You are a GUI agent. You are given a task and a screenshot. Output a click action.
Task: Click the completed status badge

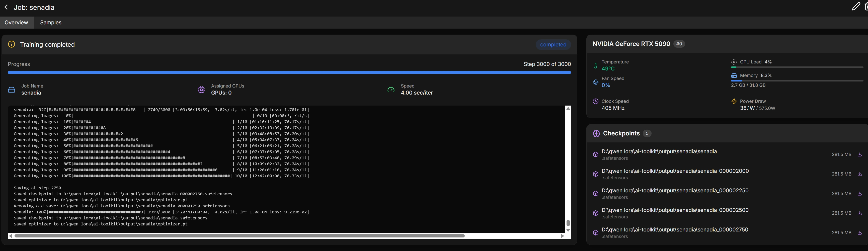click(553, 44)
